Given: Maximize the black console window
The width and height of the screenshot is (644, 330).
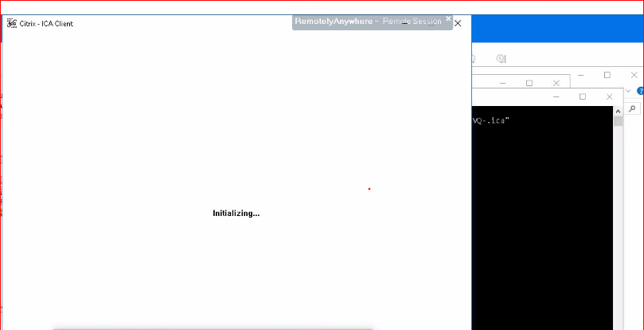Looking at the screenshot, I should [583, 96].
